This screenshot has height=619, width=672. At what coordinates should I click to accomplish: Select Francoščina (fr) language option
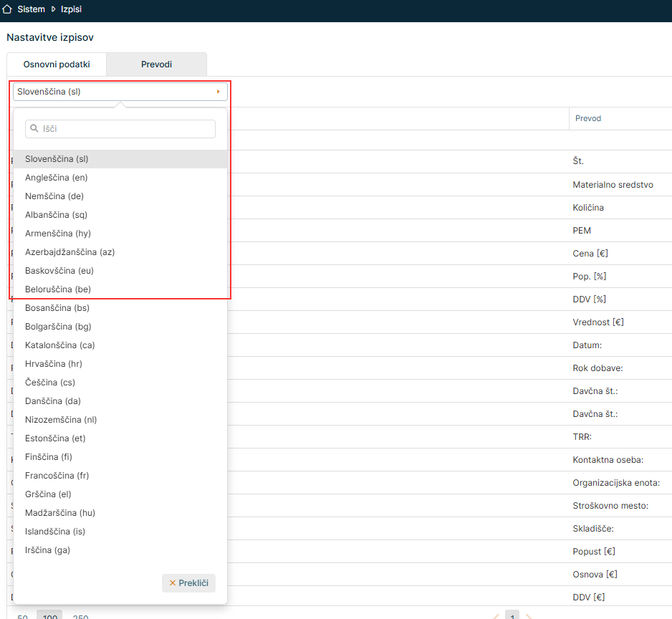tap(57, 476)
